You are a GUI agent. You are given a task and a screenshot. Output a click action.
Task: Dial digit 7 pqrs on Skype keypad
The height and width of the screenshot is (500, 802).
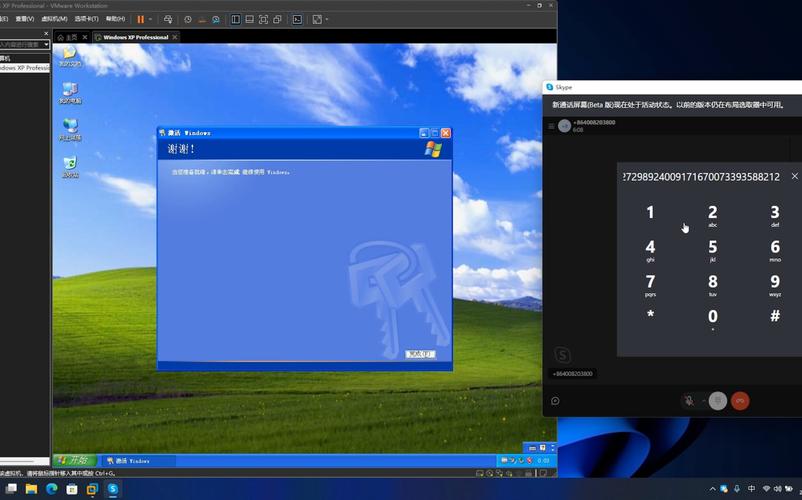[x=650, y=285]
